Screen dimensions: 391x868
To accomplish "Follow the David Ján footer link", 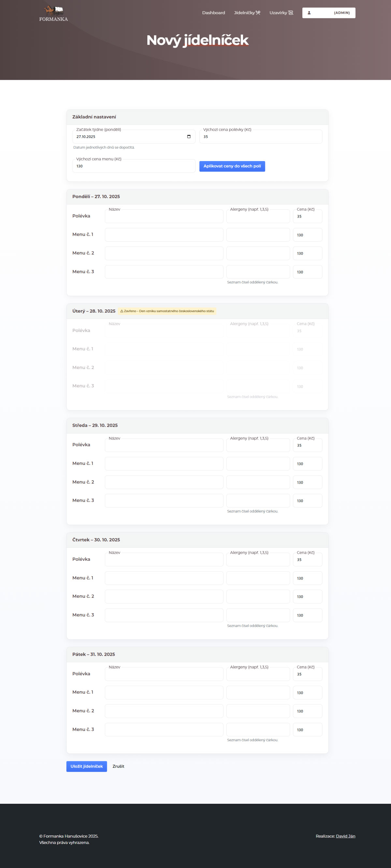I will tap(345, 836).
